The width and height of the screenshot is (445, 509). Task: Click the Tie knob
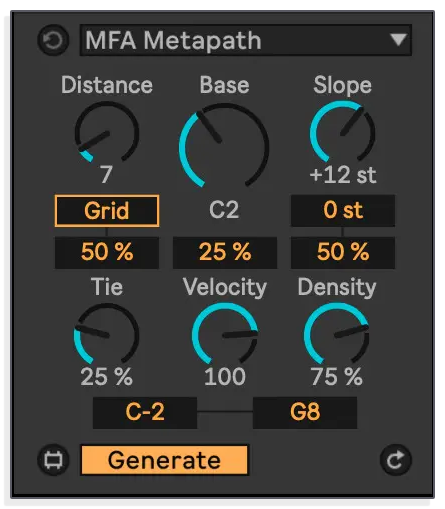[106, 334]
